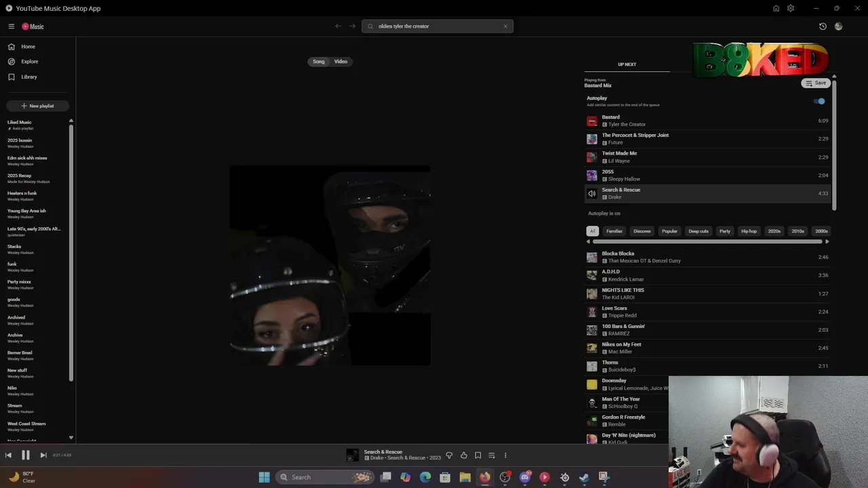
Task: Click the queue vertical scrollbar
Action: [834, 144]
